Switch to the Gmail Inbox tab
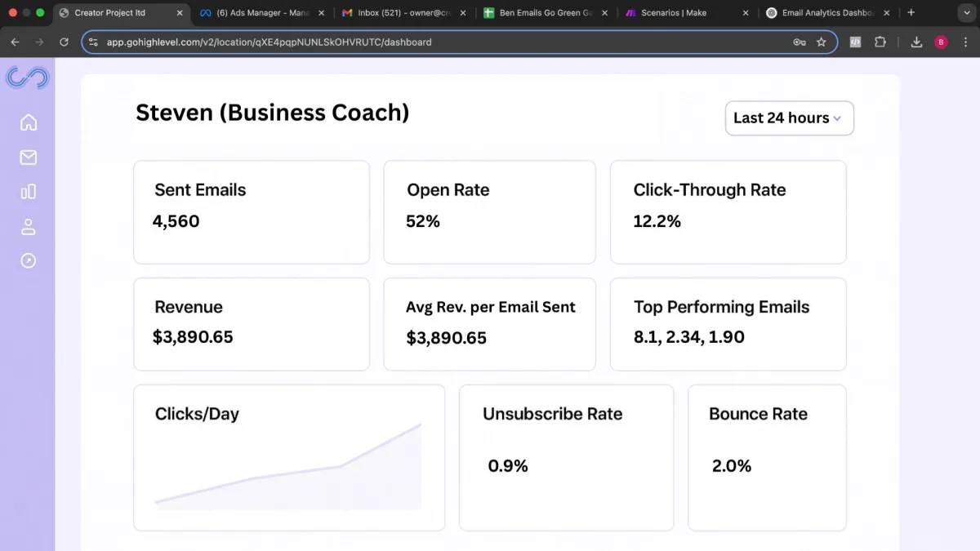 click(x=404, y=13)
